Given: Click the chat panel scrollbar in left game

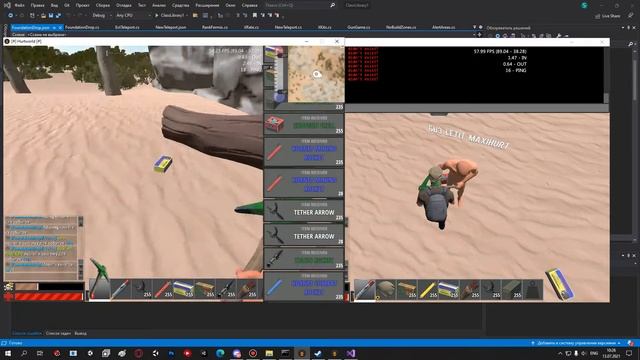Looking at the screenshot, I should [80, 248].
